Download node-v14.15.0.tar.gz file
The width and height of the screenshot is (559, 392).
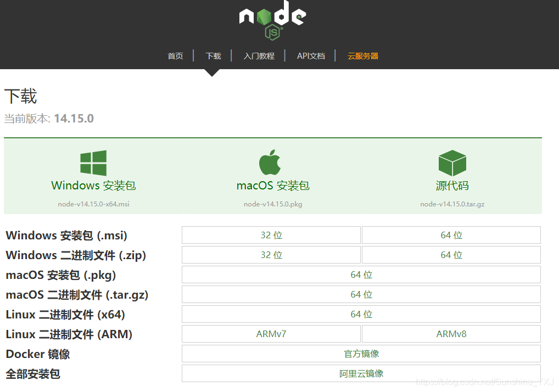452,204
